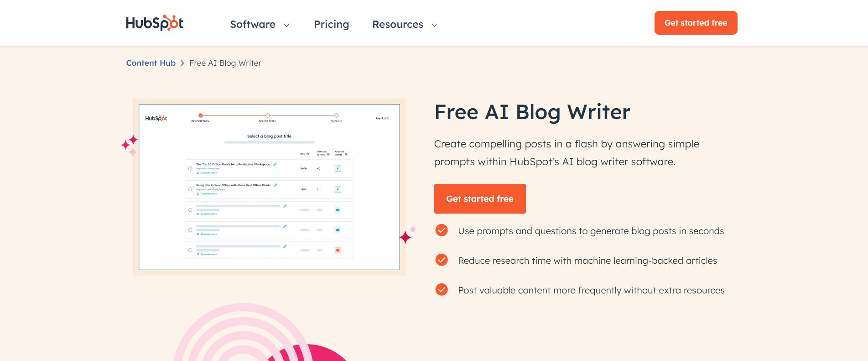Click the orange checkmark beside 'Use prompts' bullet
The width and height of the screenshot is (868, 361).
pos(441,231)
